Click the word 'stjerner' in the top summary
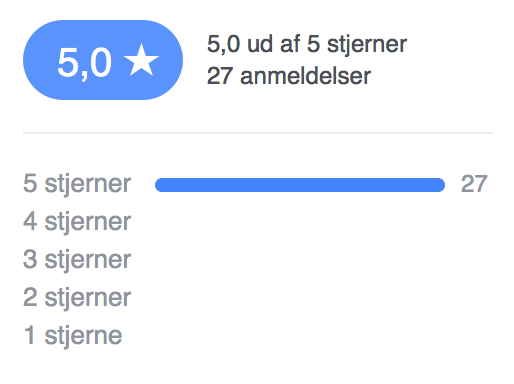The width and height of the screenshot is (514, 384). (x=367, y=45)
